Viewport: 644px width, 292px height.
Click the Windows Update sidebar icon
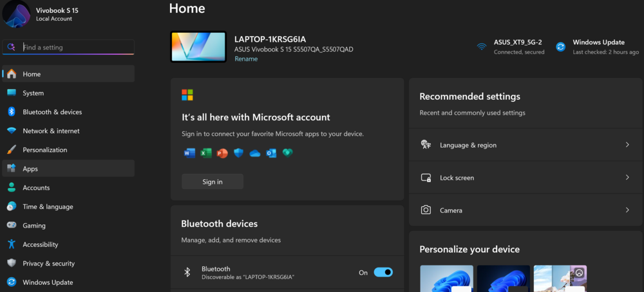(12, 282)
